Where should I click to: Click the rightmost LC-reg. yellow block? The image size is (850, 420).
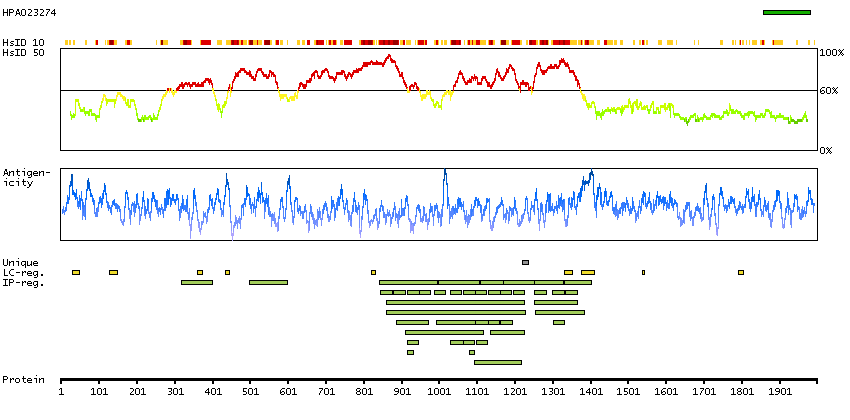(x=741, y=272)
